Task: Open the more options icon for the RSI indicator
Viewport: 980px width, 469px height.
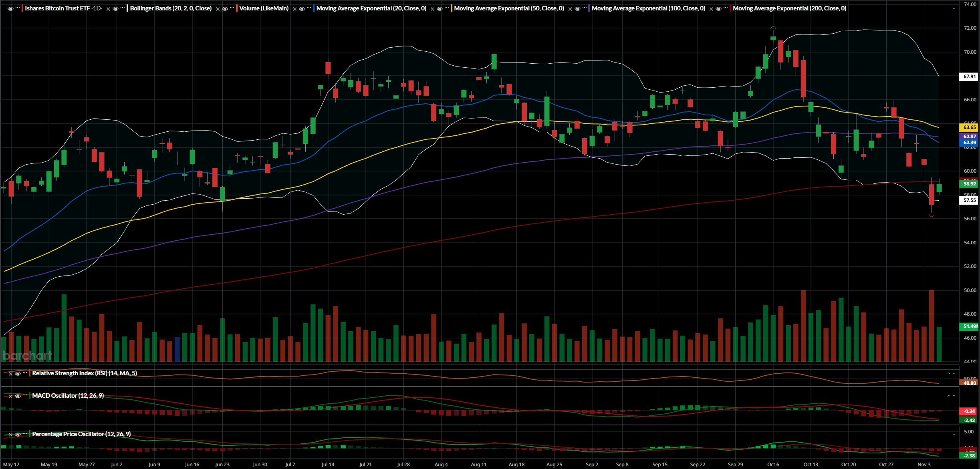Action: click(x=25, y=373)
